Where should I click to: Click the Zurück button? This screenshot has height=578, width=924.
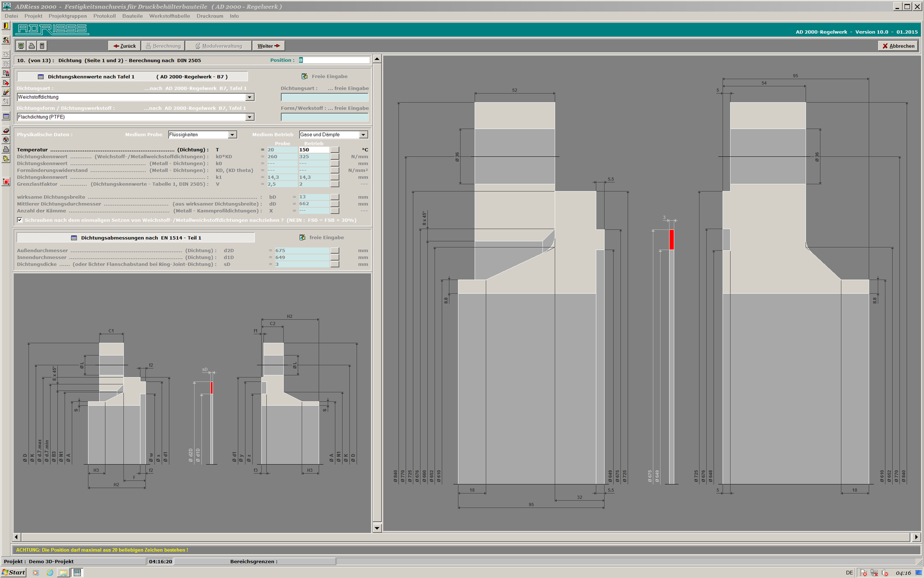coord(124,46)
